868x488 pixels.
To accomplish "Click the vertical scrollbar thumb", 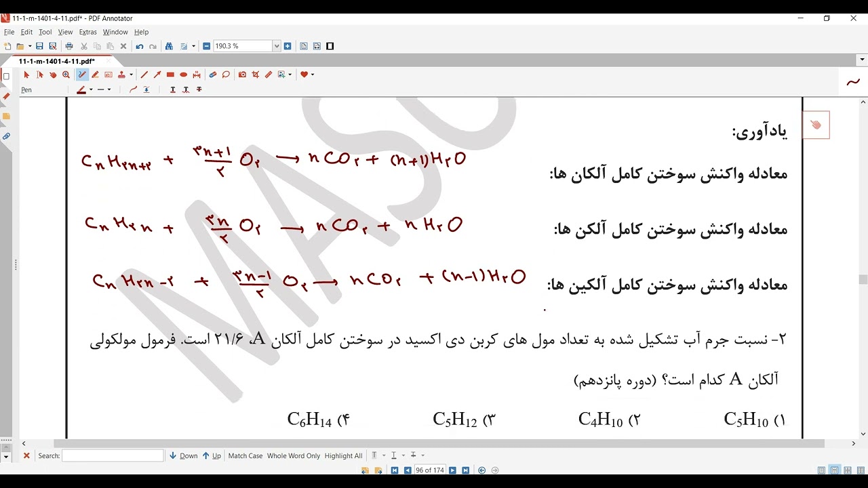I will click(863, 279).
